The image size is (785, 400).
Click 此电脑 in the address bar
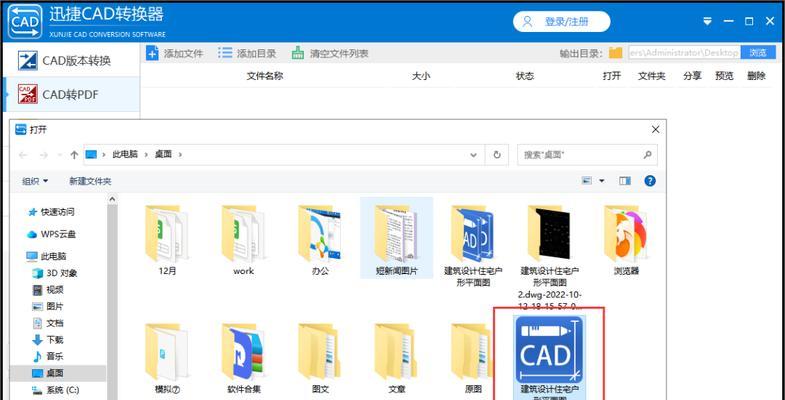point(126,155)
